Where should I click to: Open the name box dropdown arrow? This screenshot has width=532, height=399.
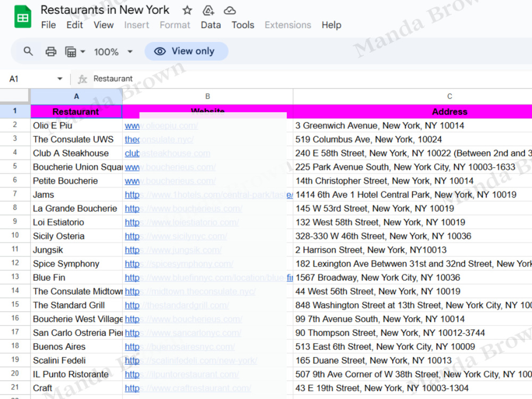point(60,79)
